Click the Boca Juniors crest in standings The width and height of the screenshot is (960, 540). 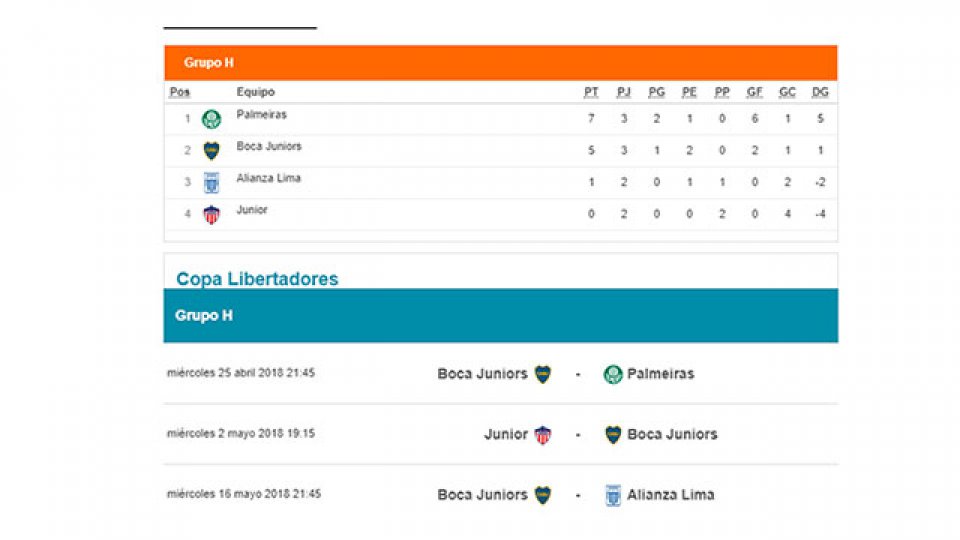coord(211,151)
